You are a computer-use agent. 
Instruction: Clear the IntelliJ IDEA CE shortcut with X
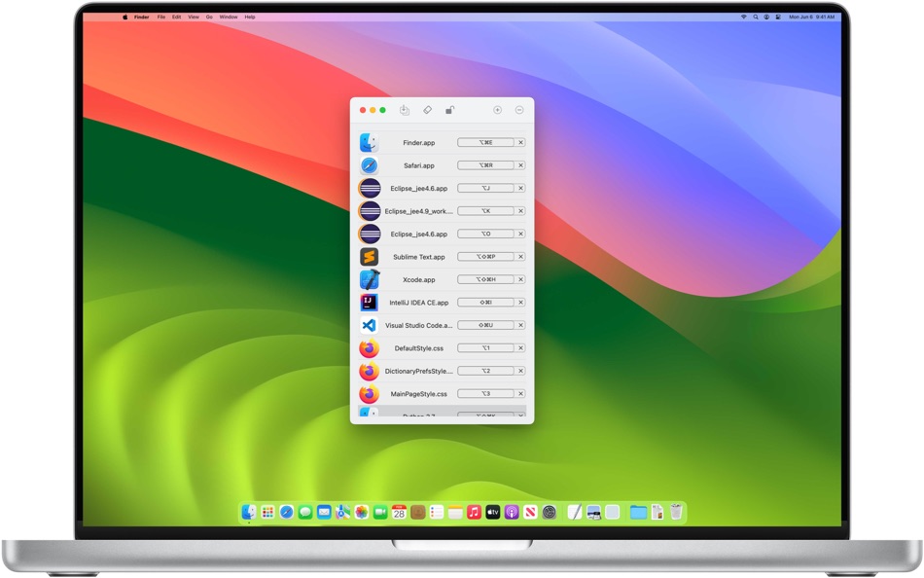pos(521,303)
